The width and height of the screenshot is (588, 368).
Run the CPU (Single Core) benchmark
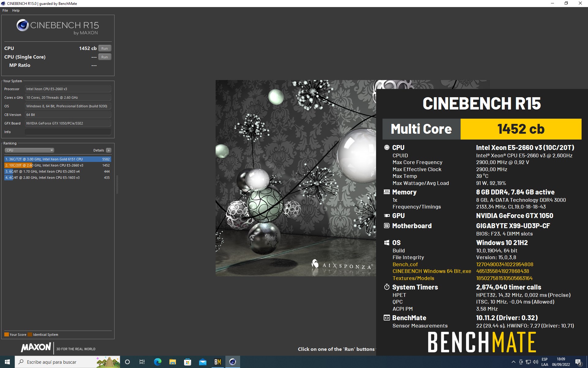[x=105, y=57]
